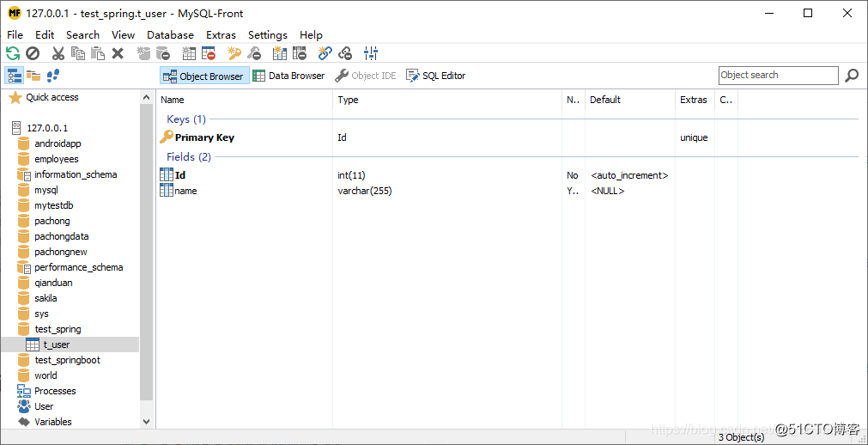Open the Search menu
868x445 pixels.
point(82,35)
